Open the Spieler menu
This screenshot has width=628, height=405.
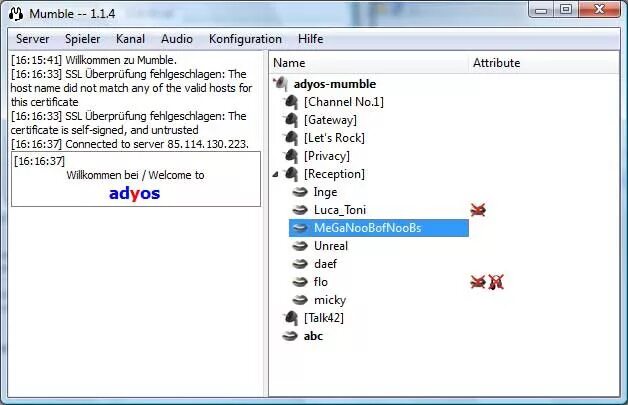83,39
